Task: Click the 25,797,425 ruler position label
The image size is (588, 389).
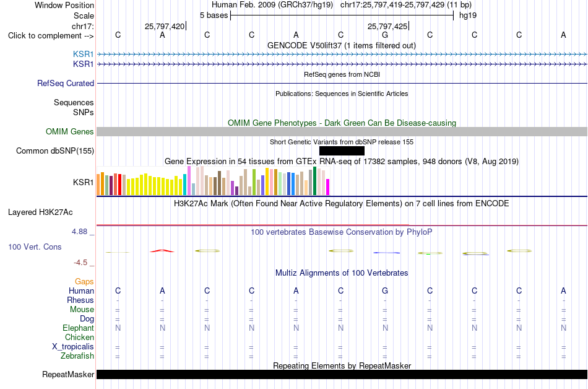Action: (387, 26)
